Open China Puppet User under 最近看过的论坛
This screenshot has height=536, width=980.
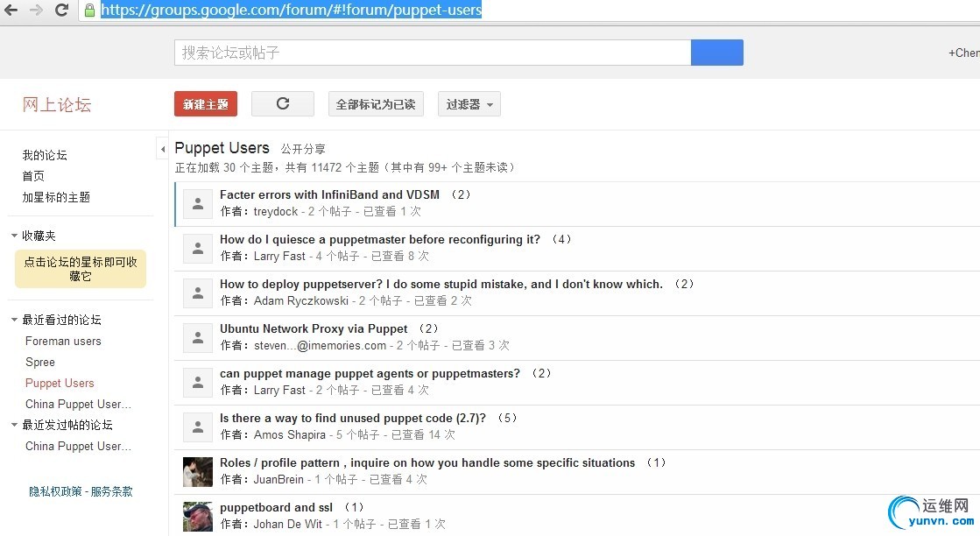click(78, 404)
